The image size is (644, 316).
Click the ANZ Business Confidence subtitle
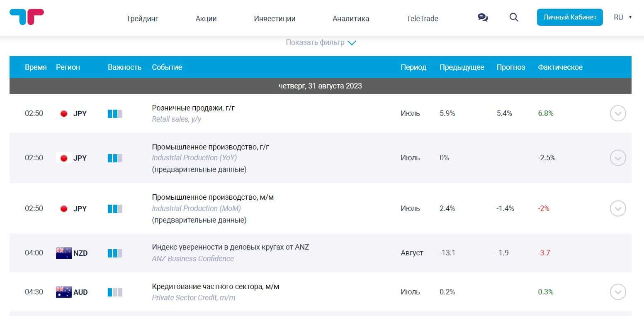[193, 259]
